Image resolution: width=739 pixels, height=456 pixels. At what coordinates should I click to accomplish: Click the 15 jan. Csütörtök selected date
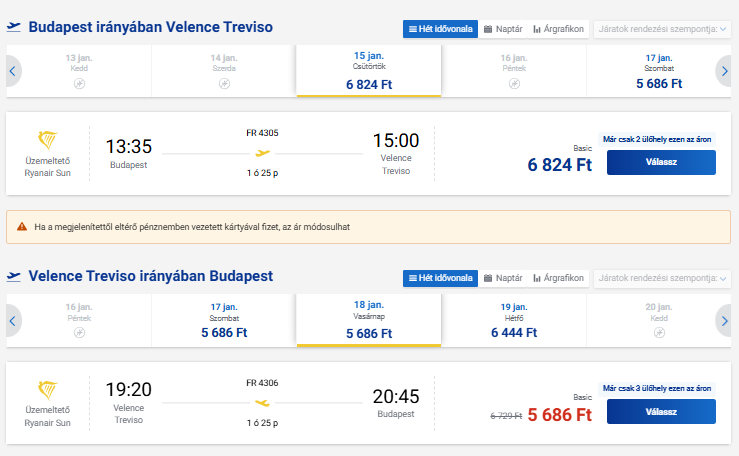click(x=369, y=72)
